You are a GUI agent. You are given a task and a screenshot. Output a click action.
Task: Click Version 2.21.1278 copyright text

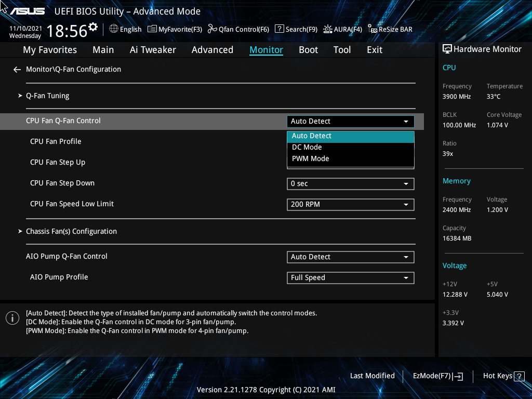pyautogui.click(x=266, y=390)
